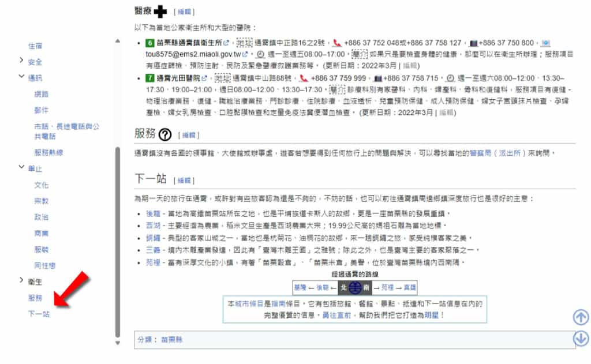Click the question mark icon beside 服務 heading

coord(165,134)
